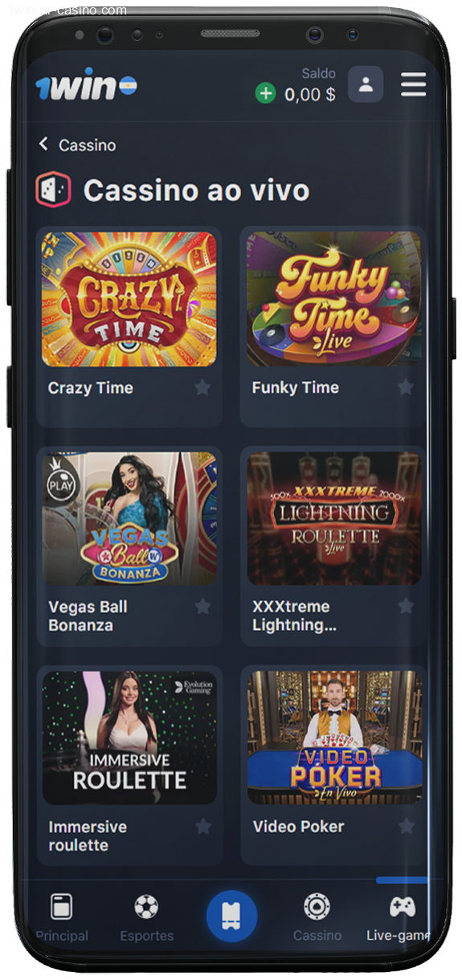Go back using the Cassino chevron
Viewport: 462px width, 980px height.
pyautogui.click(x=43, y=144)
